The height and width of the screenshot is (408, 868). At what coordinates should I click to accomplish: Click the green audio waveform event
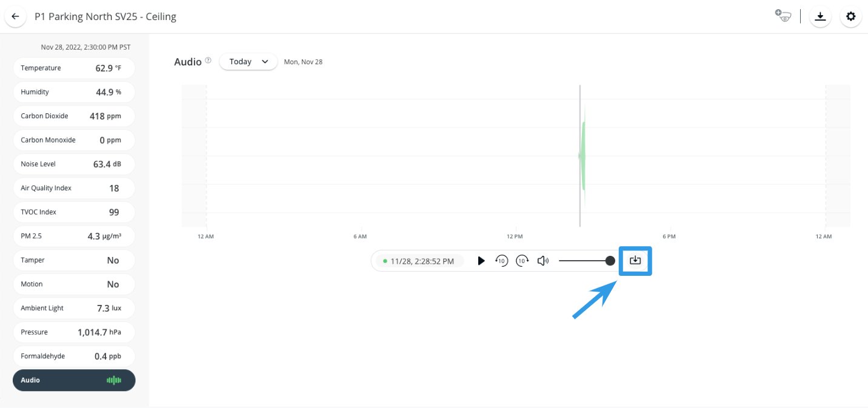(583, 156)
